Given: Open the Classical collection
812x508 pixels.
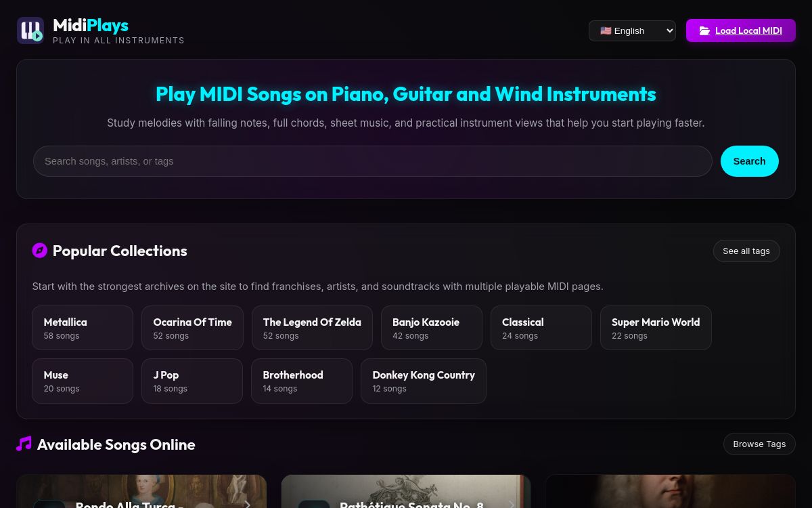Looking at the screenshot, I should coord(541,328).
